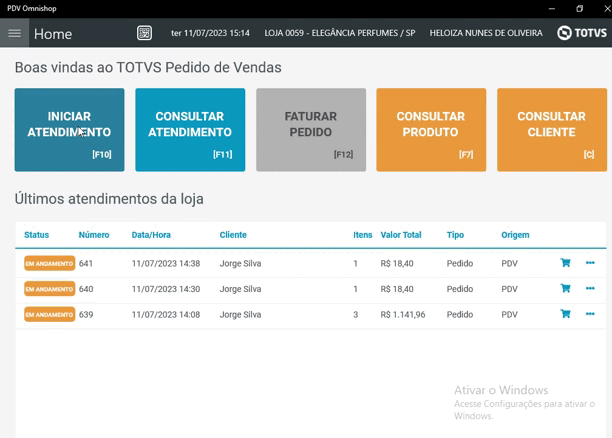Open more options for order 641
This screenshot has height=438, width=612.
coord(590,263)
